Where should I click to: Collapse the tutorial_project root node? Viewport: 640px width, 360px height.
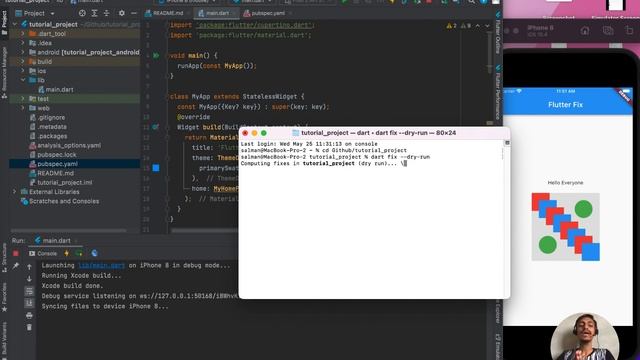click(x=15, y=24)
